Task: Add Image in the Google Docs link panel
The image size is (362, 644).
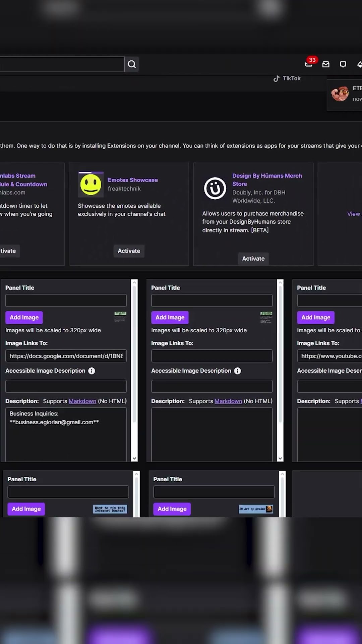Action: coord(24,317)
